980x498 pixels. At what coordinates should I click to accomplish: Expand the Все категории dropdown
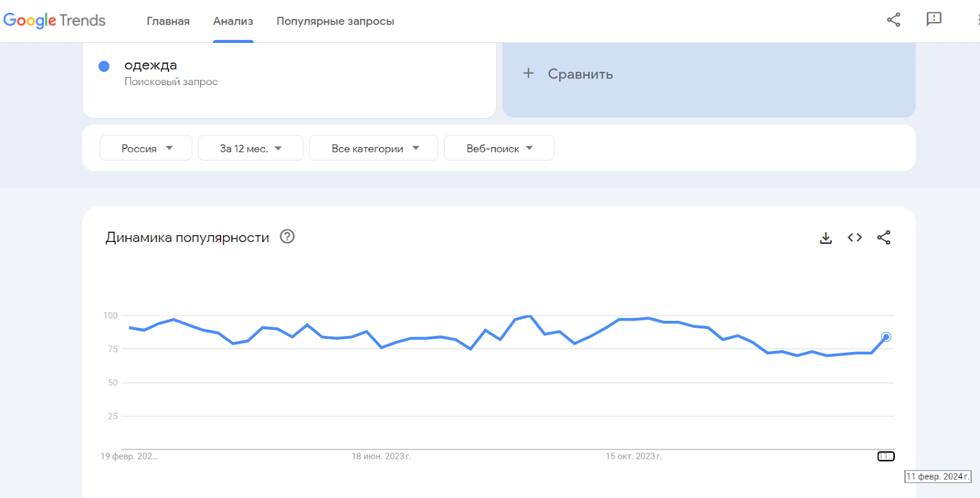[374, 148]
